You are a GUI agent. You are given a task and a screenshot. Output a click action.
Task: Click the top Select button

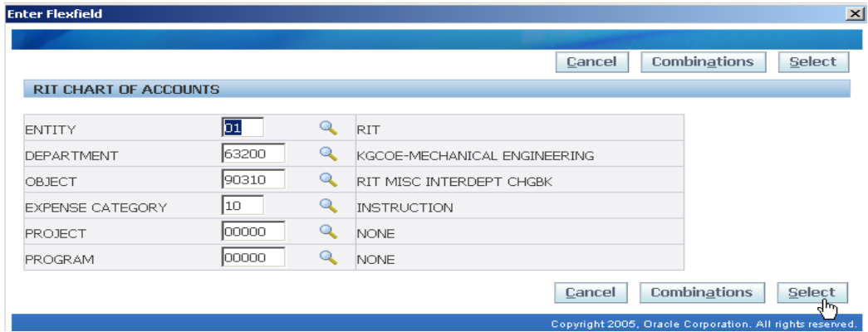[812, 62]
